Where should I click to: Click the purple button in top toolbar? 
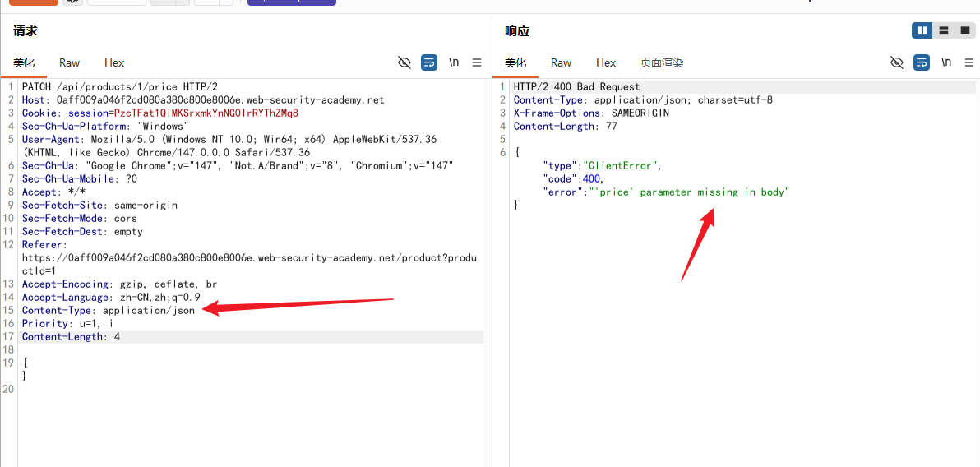coord(292,2)
